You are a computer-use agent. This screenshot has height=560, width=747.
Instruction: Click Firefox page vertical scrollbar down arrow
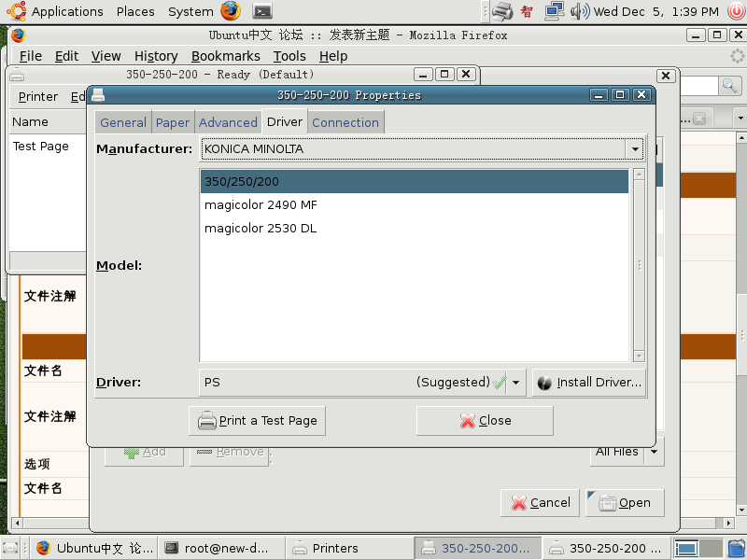pyautogui.click(x=741, y=510)
